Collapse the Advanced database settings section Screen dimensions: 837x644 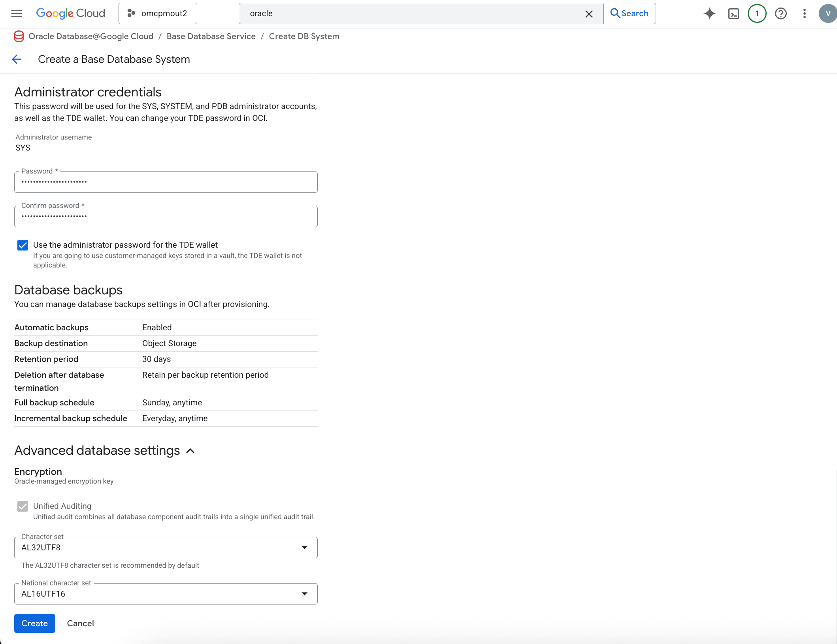tap(191, 451)
